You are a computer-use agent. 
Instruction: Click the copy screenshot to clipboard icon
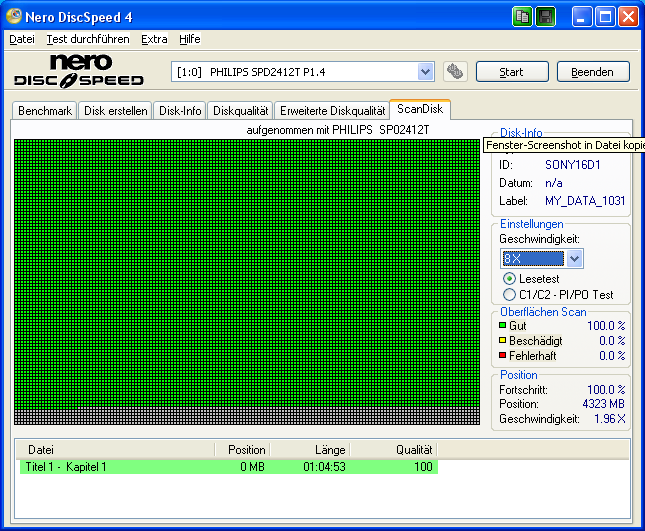pos(523,17)
